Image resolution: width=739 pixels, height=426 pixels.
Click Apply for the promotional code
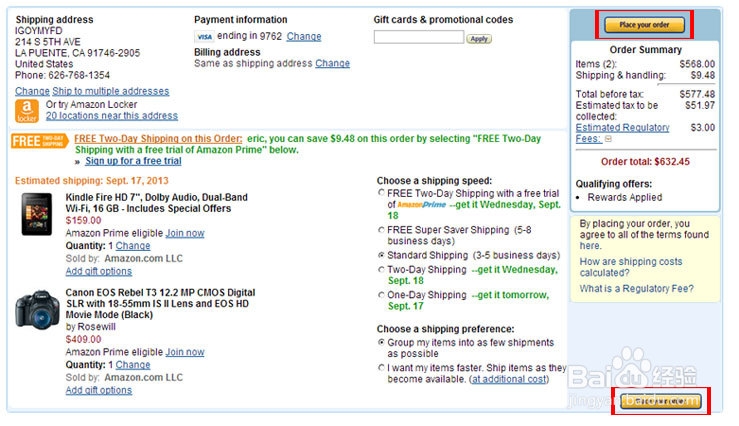click(x=479, y=39)
